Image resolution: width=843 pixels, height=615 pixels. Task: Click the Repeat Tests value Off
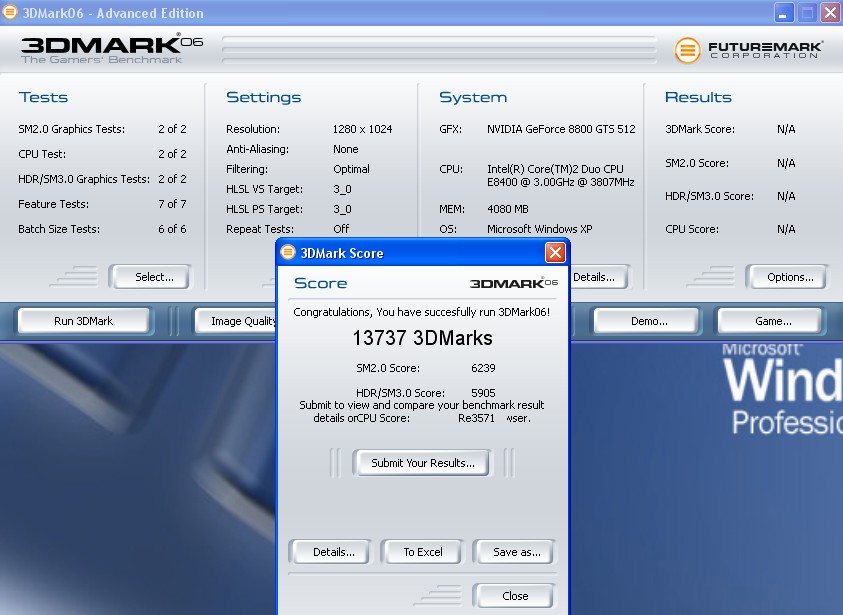[x=341, y=229]
